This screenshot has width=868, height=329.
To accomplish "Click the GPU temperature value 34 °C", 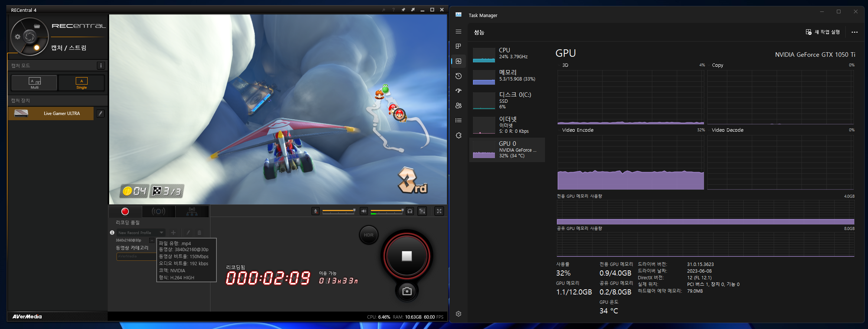I will [609, 311].
